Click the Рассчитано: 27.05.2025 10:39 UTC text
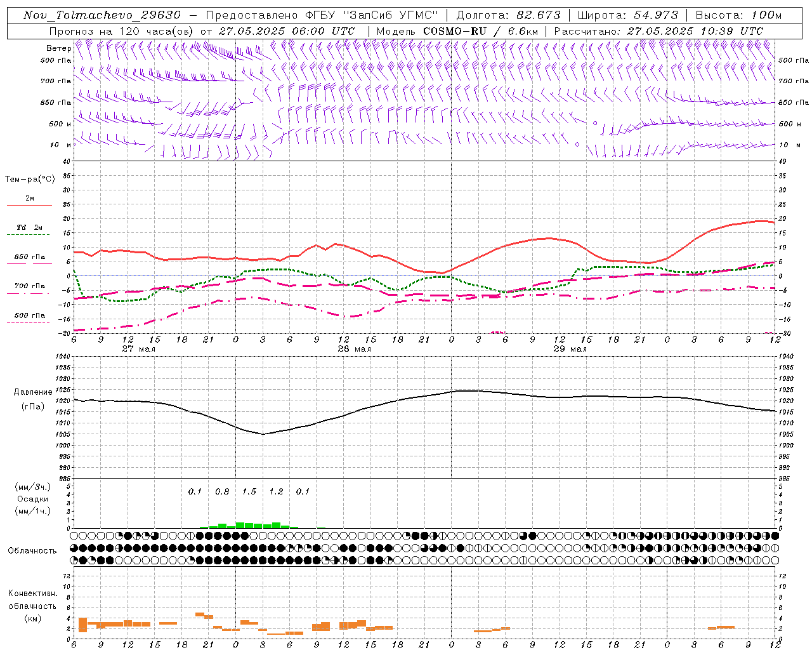The image size is (812, 650). pos(658,31)
